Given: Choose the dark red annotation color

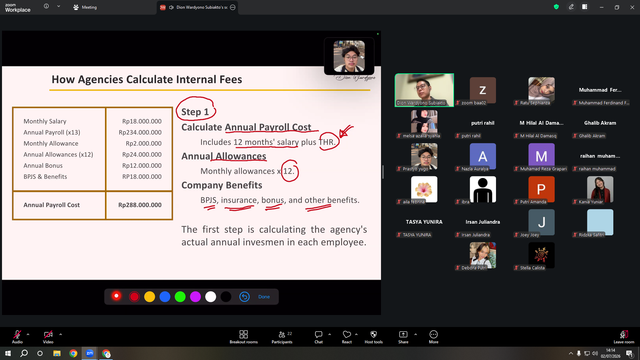Looking at the screenshot, I should tap(134, 297).
